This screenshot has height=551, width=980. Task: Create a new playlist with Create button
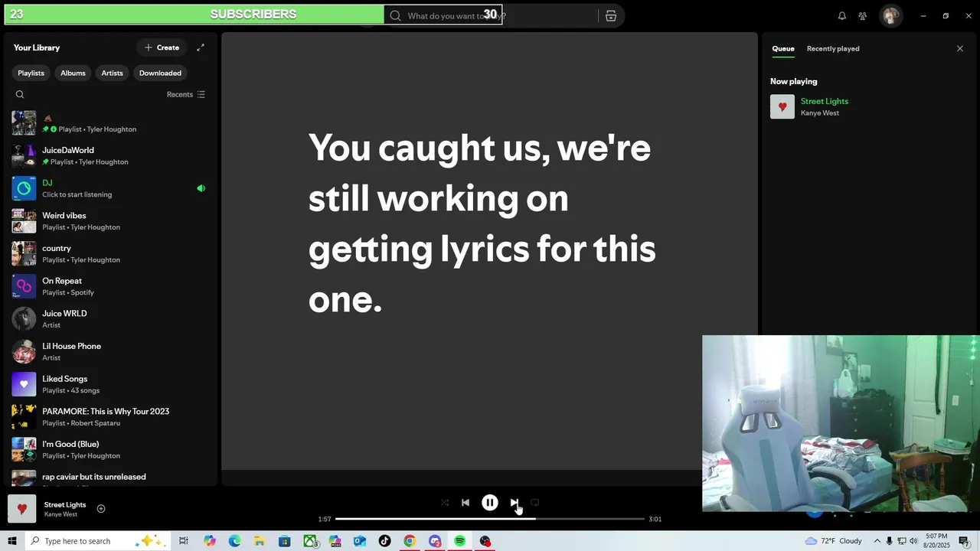(162, 47)
